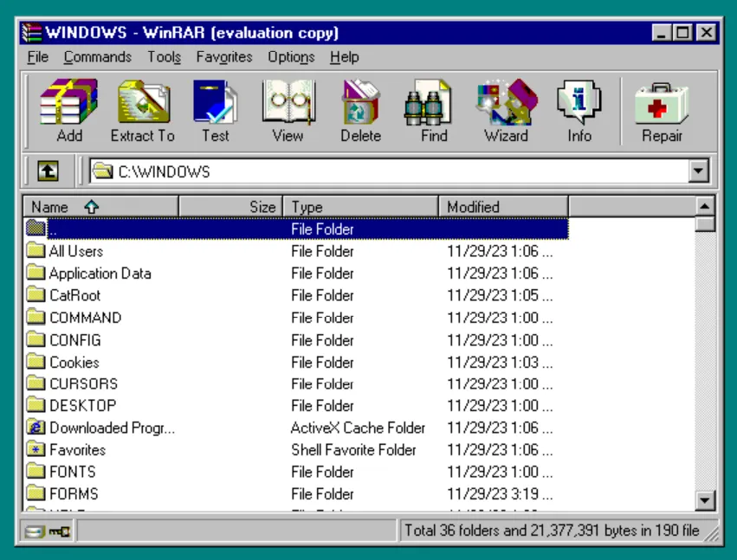Image resolution: width=737 pixels, height=560 pixels.
Task: Show archive Info via toolbar icon
Action: tap(579, 102)
